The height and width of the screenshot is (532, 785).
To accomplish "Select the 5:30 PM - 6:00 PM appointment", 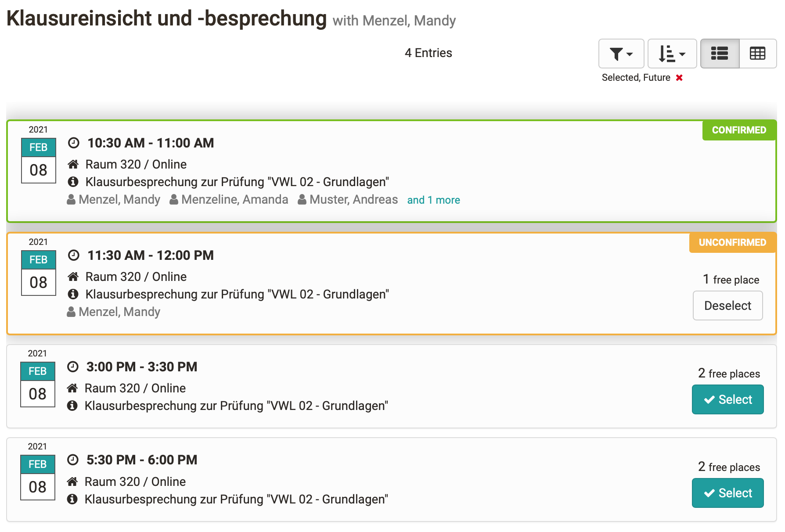I will point(727,493).
